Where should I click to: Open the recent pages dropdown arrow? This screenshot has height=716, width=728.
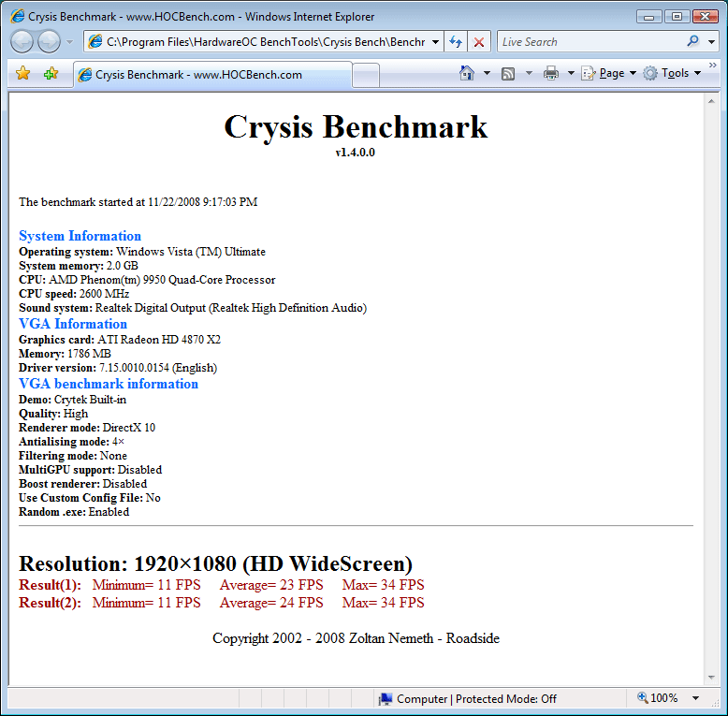[69, 42]
